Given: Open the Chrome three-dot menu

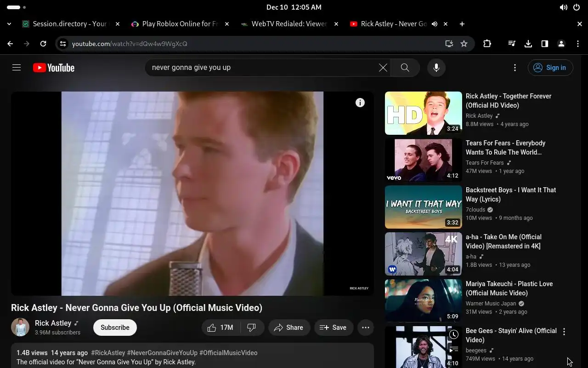Looking at the screenshot, I should [578, 44].
